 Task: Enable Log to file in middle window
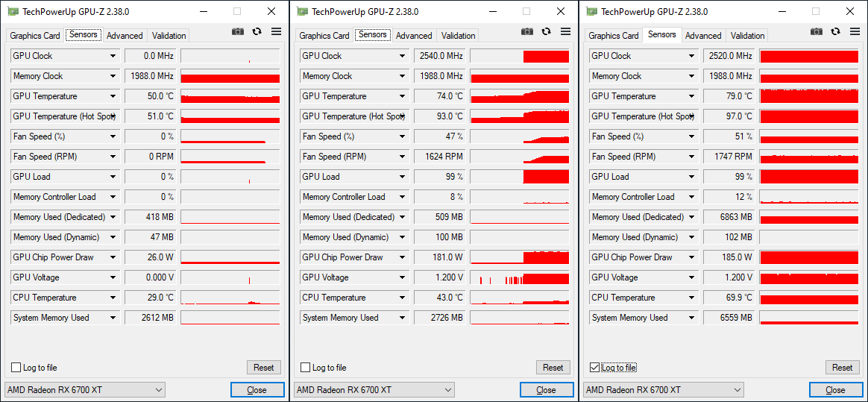coord(306,368)
